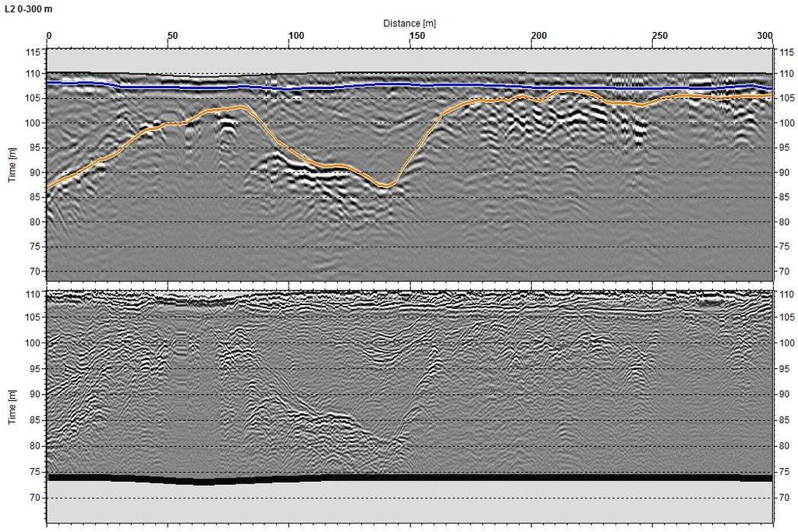
Task: Click 85 on upper panel's right axis
Action: coord(784,197)
